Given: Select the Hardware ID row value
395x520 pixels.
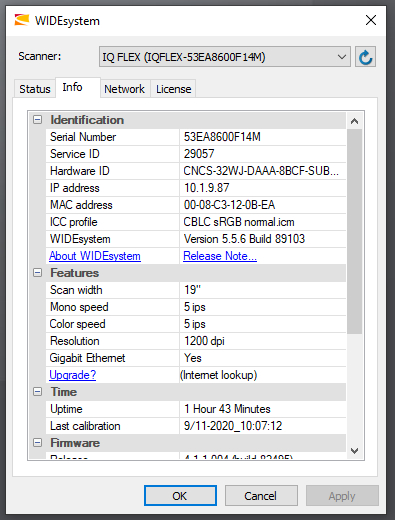Looking at the screenshot, I should (263, 171).
